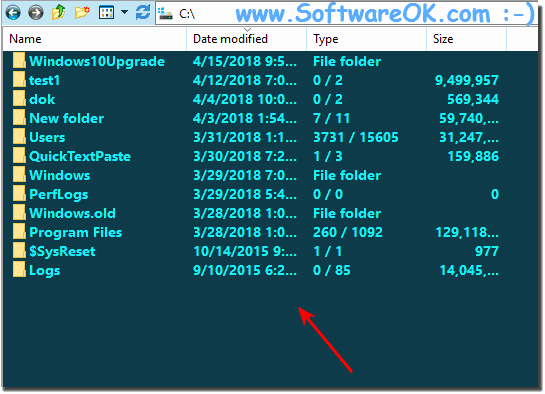
Task: Click the QuickTextPaste folder name
Action: tap(80, 156)
